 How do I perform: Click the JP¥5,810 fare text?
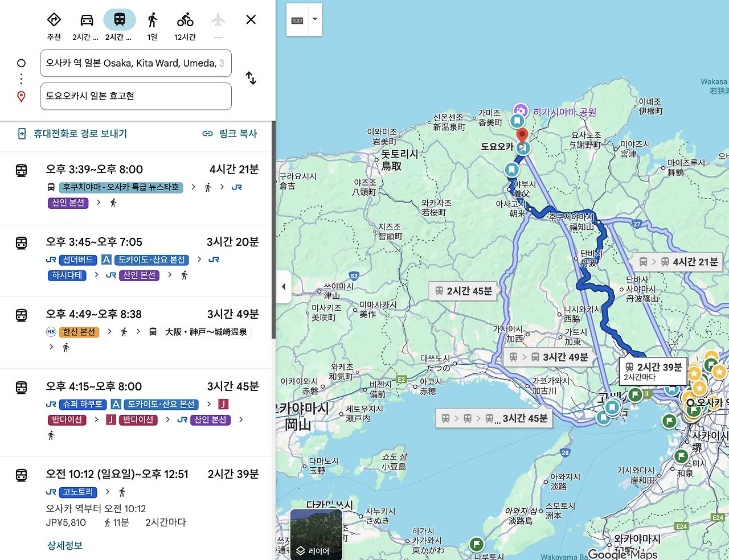pos(66,522)
